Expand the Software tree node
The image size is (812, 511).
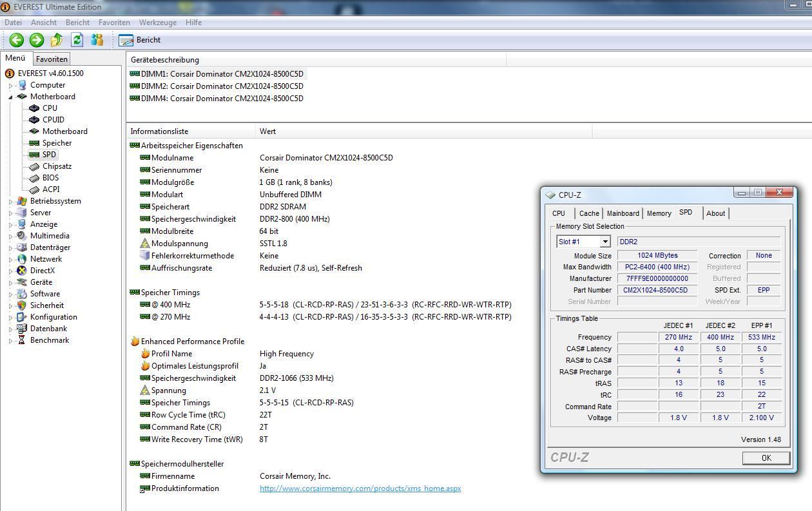[10, 294]
